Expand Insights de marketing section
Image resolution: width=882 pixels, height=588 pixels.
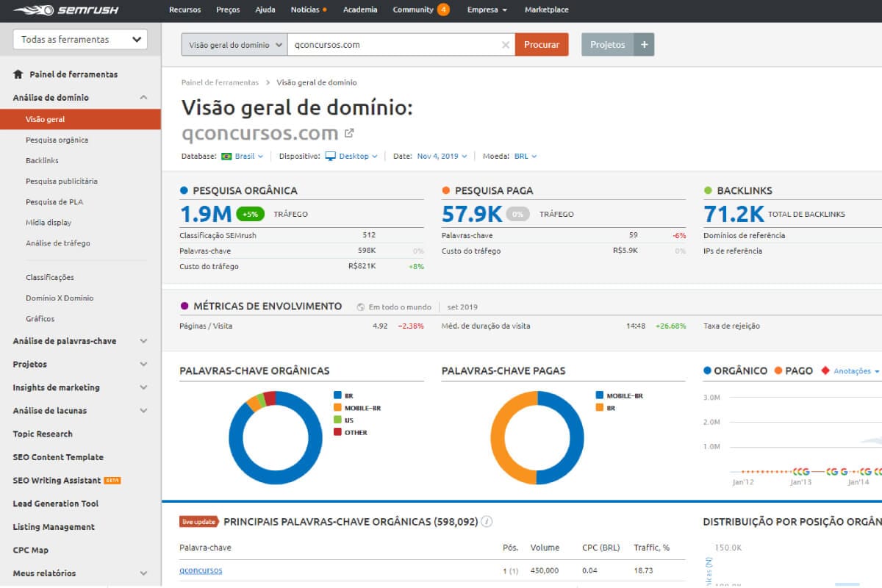pyautogui.click(x=143, y=387)
